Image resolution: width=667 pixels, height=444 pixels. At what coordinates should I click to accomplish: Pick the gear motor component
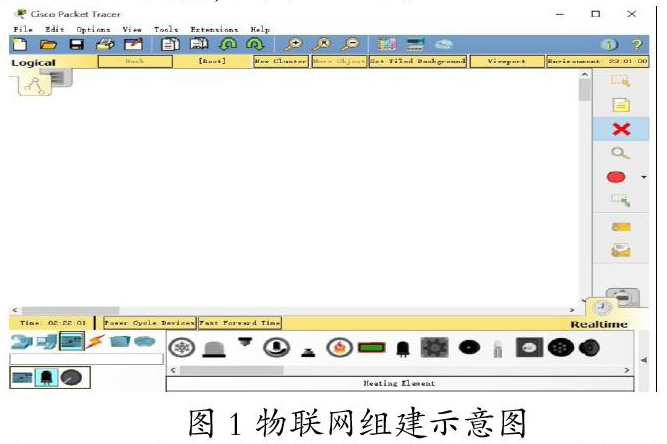tap(434, 348)
